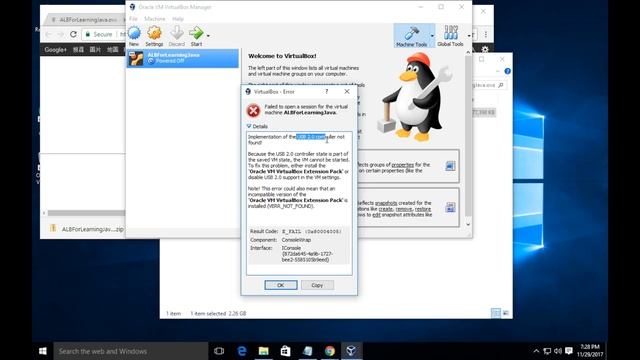Click the File Explorer search magnifier
640x360 pixels.
(501, 85)
